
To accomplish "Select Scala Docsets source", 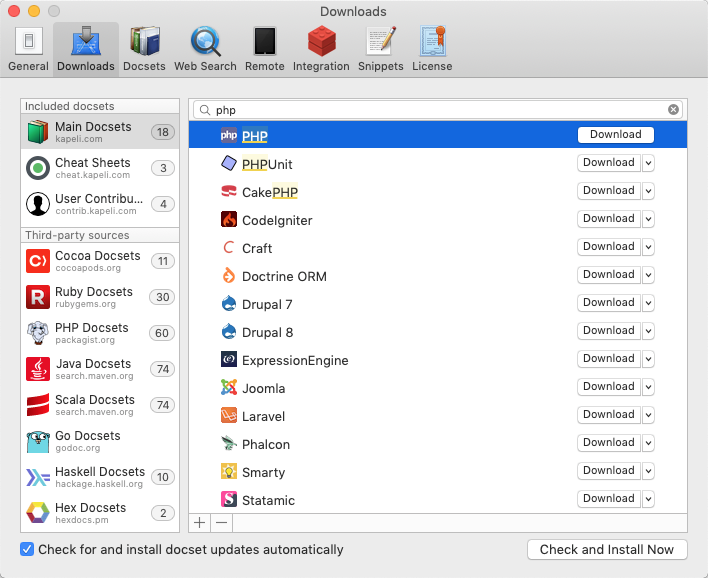I will (x=100, y=405).
